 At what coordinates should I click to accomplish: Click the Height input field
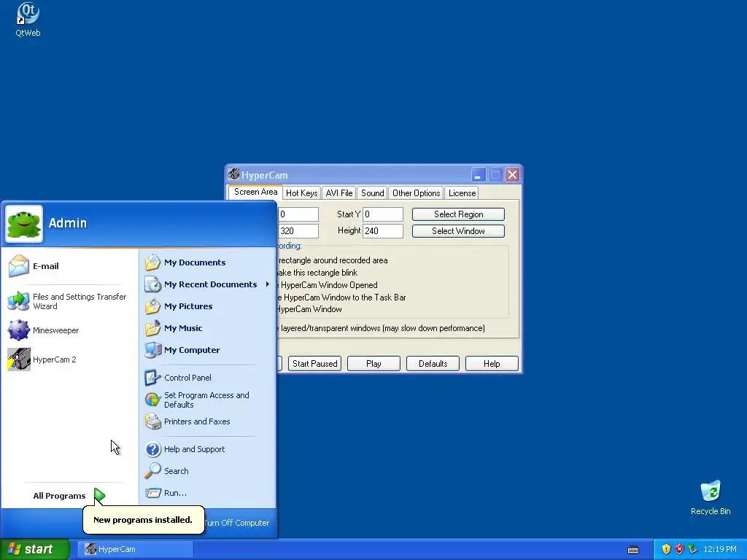pyautogui.click(x=383, y=231)
